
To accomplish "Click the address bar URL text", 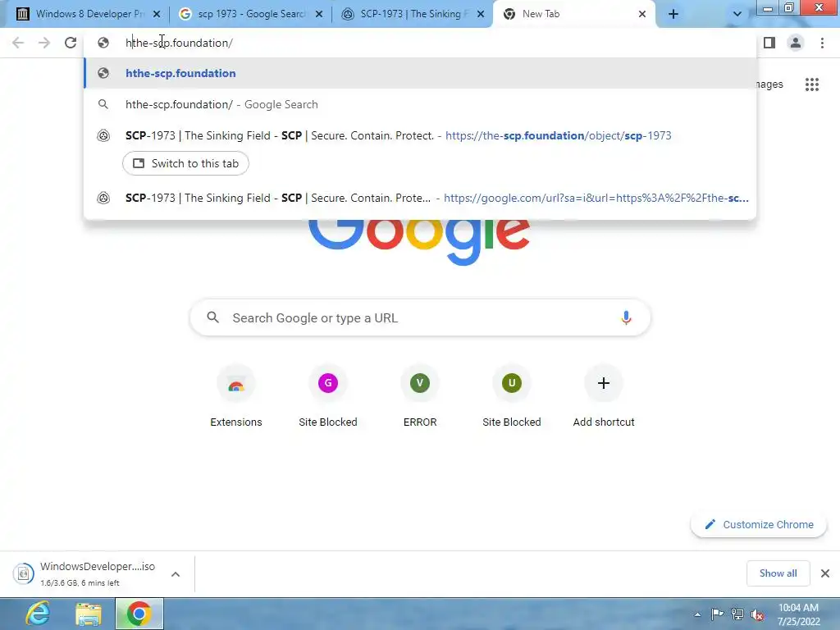I will 179,43.
